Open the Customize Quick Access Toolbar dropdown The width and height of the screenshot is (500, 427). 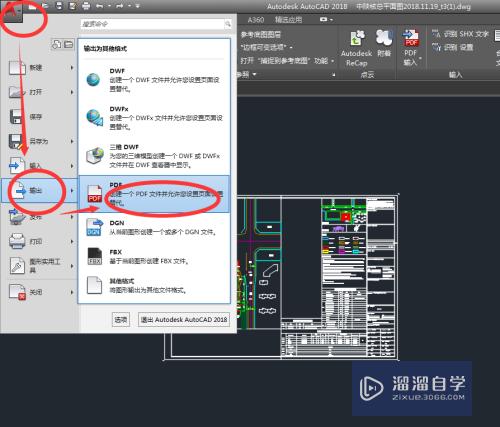(x=137, y=6)
